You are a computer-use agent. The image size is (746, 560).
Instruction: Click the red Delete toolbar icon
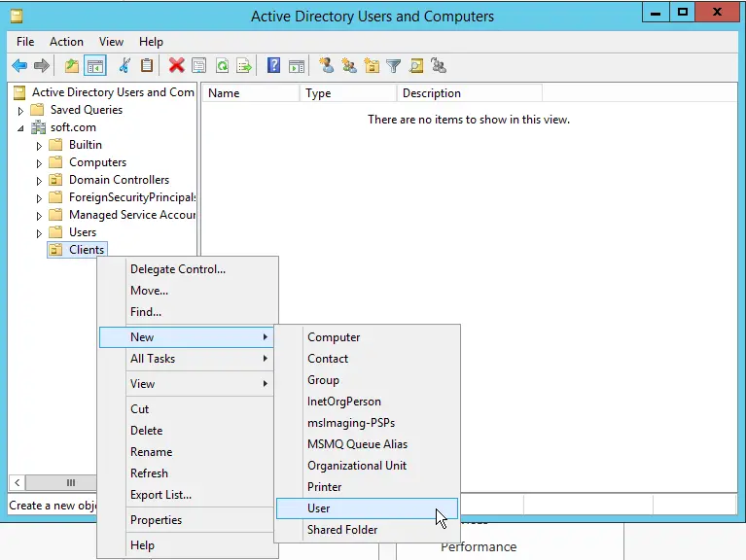coord(176,66)
